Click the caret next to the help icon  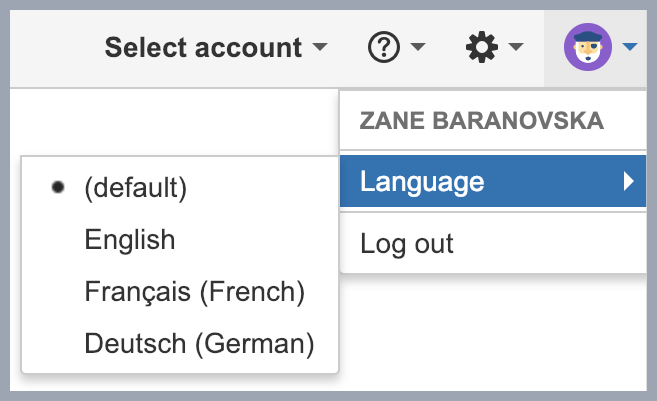click(x=418, y=47)
